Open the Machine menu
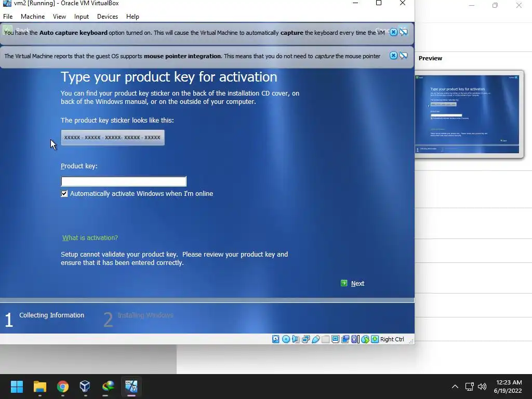The width and height of the screenshot is (532, 399). pyautogui.click(x=33, y=17)
